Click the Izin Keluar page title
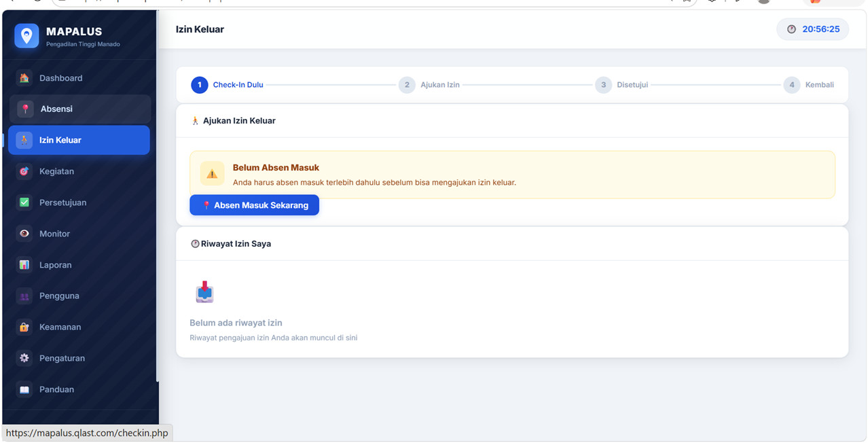The image size is (868, 443). (200, 29)
